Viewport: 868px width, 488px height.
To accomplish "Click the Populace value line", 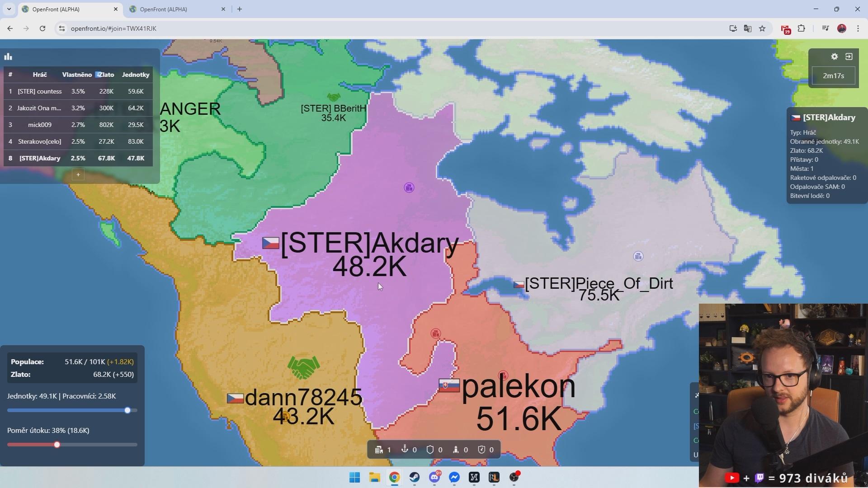I will [72, 361].
